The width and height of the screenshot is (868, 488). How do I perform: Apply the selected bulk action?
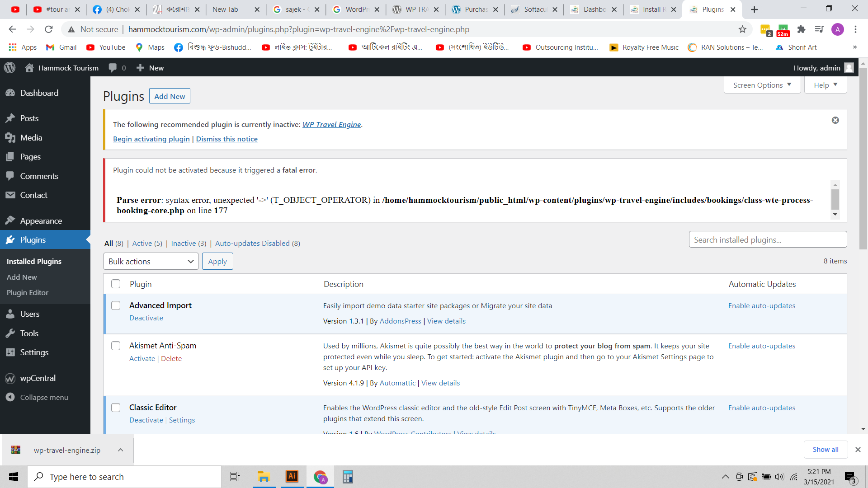tap(217, 261)
